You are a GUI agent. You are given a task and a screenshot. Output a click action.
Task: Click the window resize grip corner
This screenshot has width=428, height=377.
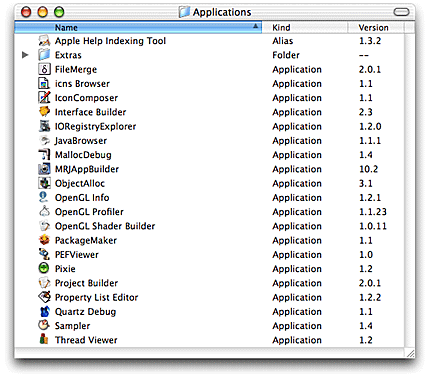pos(410,353)
